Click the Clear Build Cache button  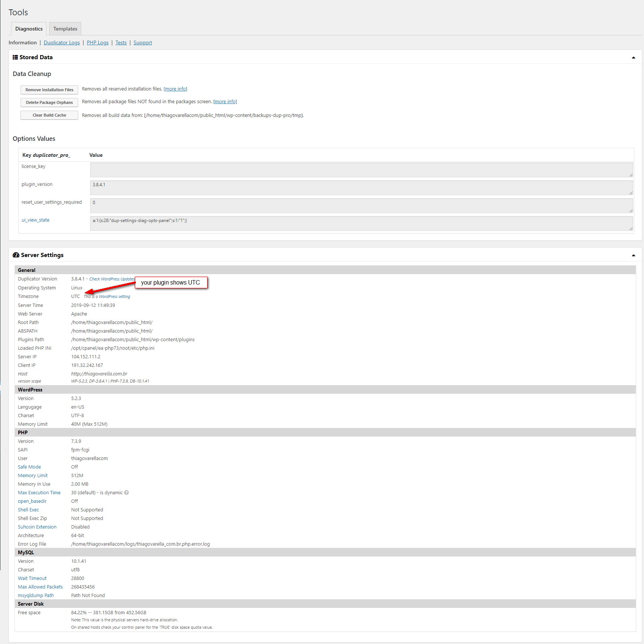pos(50,115)
